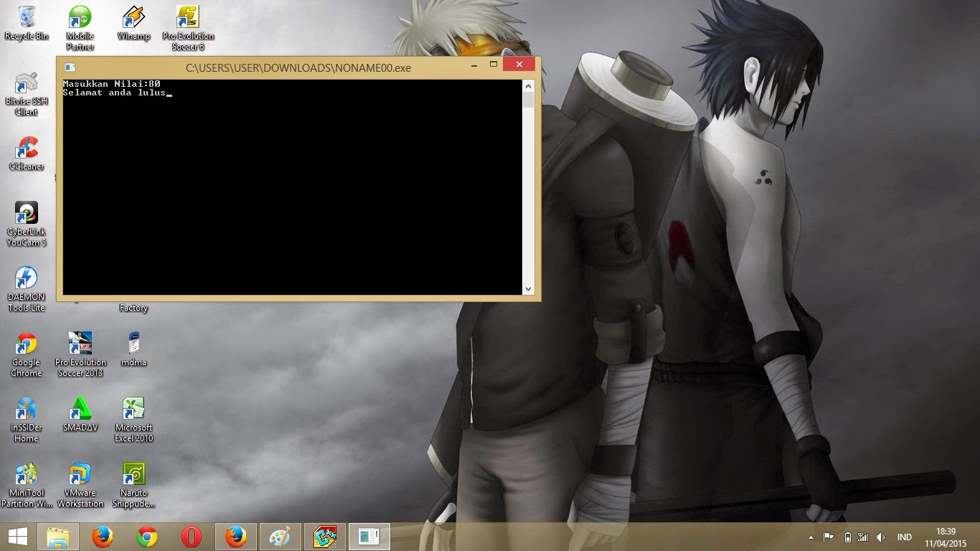Screen dimensions: 980x551
Task: Open the Factory desktop shortcut label
Action: 133,308
